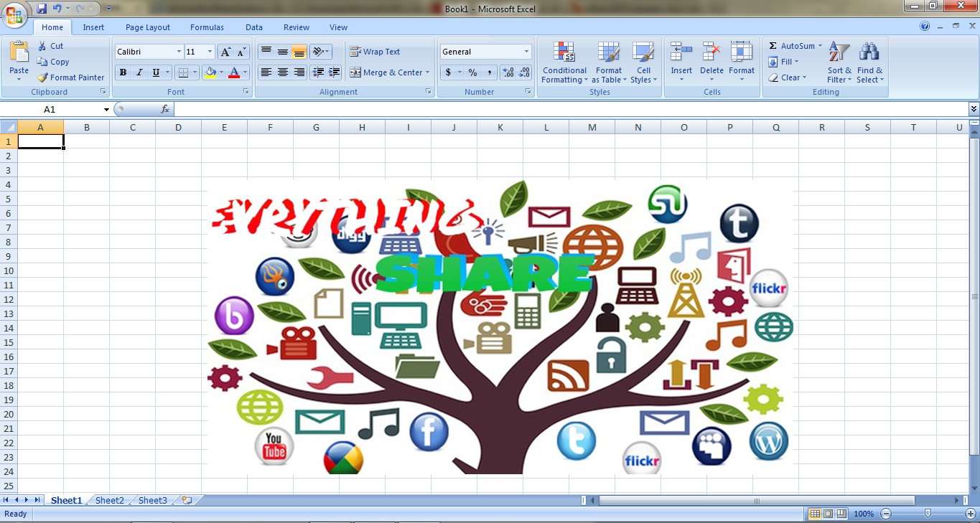Open the font size 11 dropdown

point(210,52)
